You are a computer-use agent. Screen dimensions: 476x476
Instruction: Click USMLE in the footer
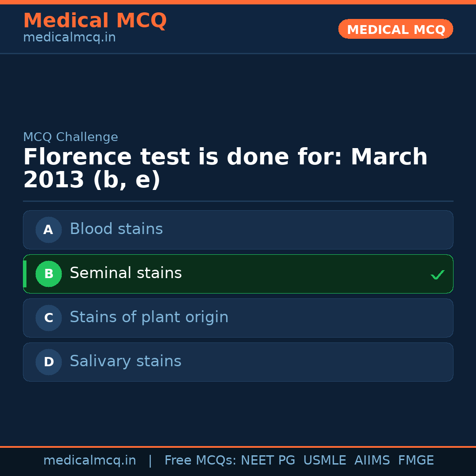pyautogui.click(x=324, y=461)
